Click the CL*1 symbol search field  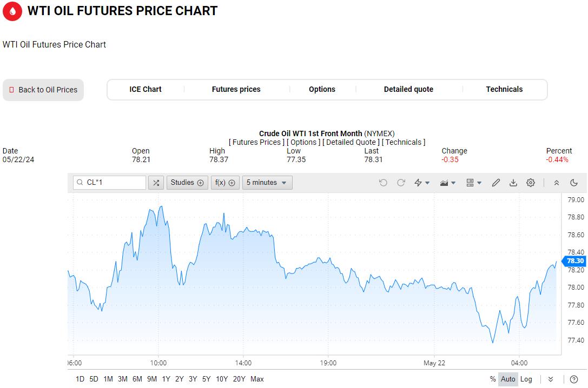109,183
